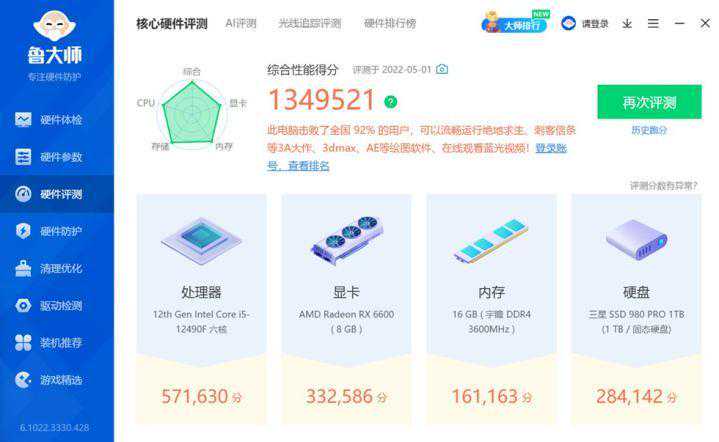The height and width of the screenshot is (442, 719).
Task: Open the 硬件排行榜 tab
Action: [x=390, y=23]
